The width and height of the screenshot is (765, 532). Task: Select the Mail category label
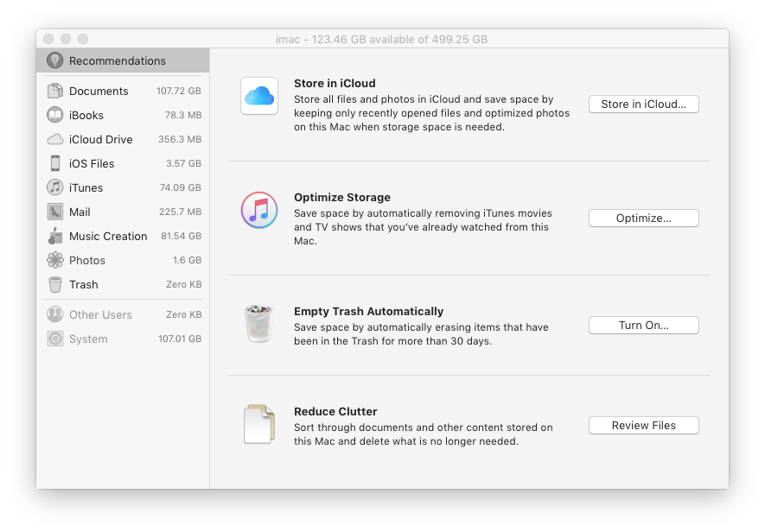coord(80,212)
